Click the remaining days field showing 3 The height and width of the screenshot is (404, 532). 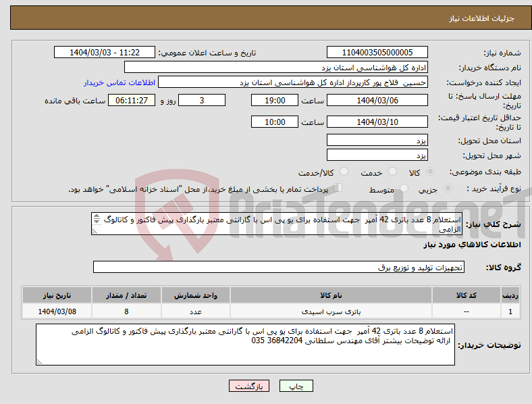point(202,100)
